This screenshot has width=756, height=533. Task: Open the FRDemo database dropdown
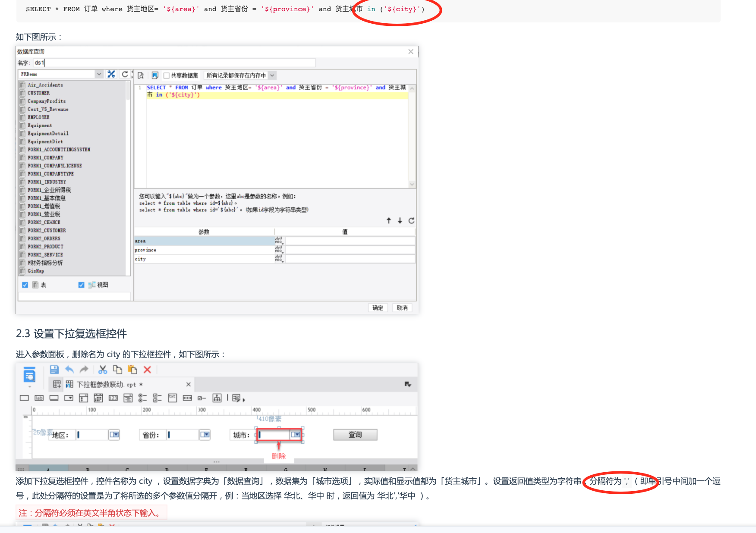click(x=99, y=74)
